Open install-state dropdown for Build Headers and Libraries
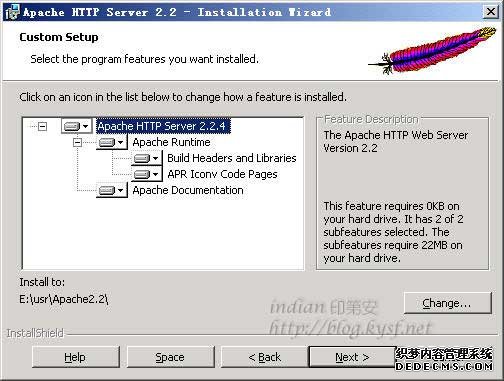Screen dimensions: 504x381 tap(146, 158)
